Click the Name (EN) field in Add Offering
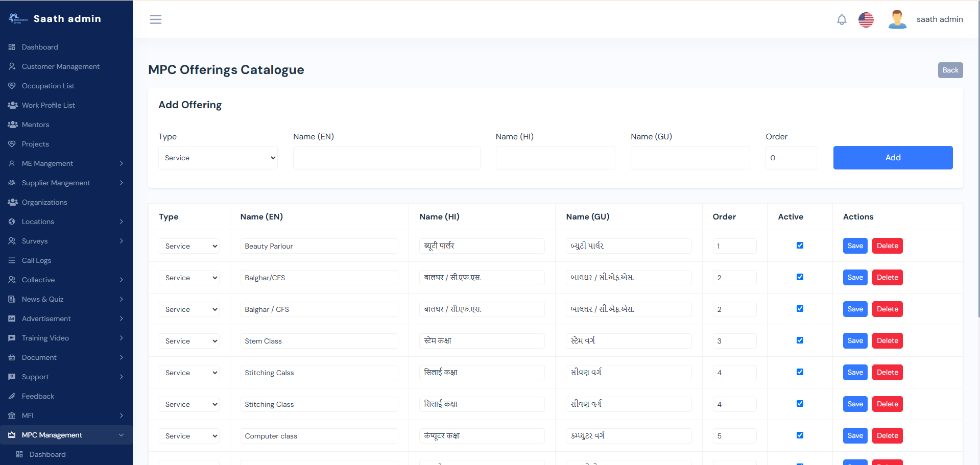980x465 pixels. [387, 158]
